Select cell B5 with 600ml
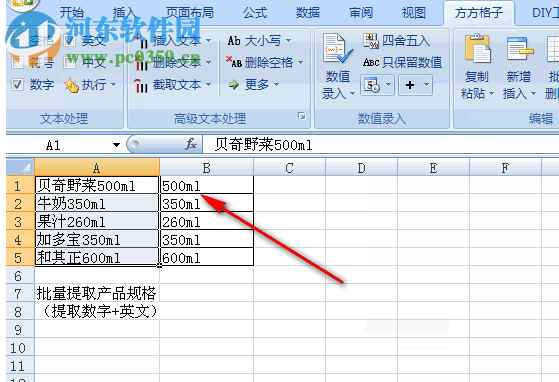Viewport: 559px width, 382px height. pos(207,257)
